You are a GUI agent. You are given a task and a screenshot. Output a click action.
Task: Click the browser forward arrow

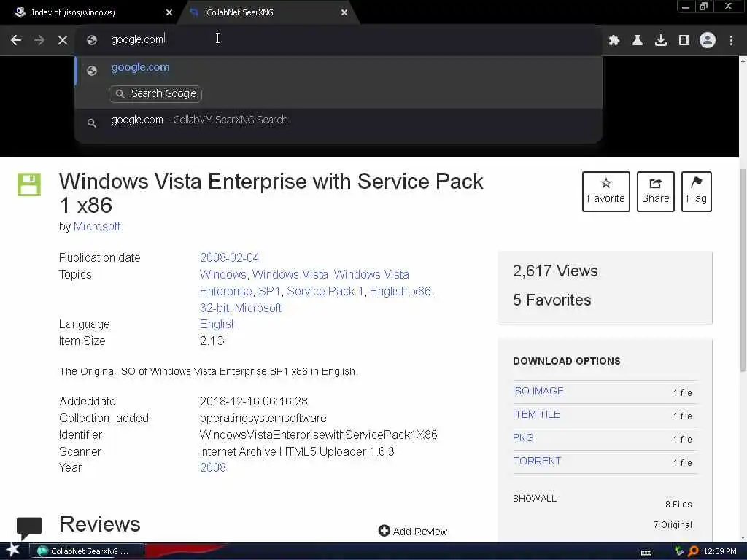tap(39, 40)
